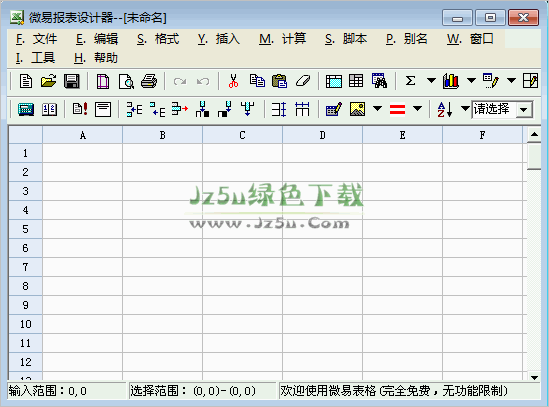Open the 脚本 menu
549x407 pixels.
[346, 39]
